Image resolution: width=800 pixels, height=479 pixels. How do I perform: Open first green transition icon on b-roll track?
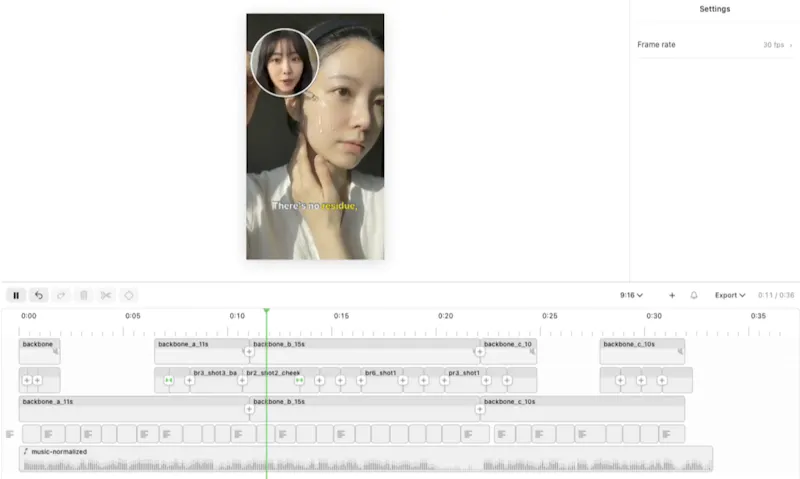pos(168,381)
